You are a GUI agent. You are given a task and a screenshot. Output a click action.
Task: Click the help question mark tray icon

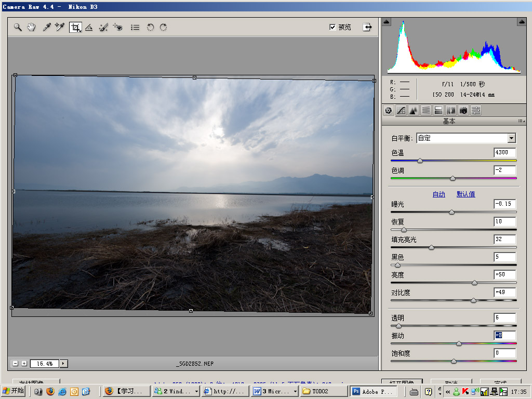[429, 392]
